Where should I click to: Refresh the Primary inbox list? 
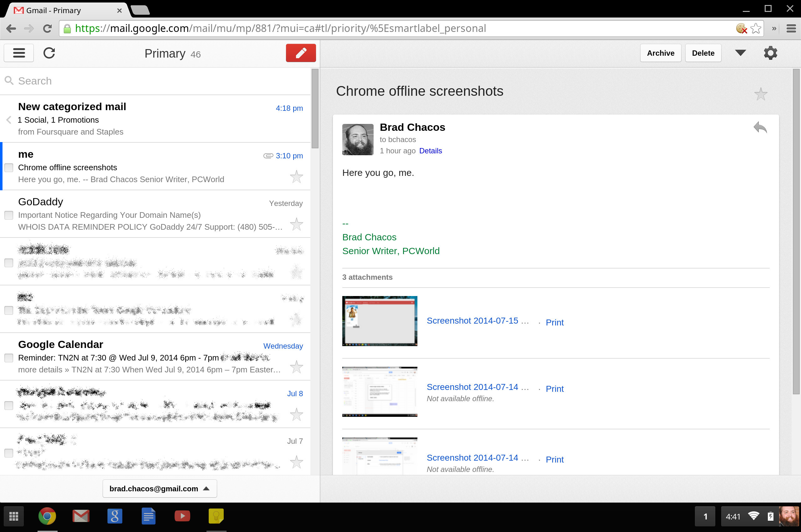[49, 53]
